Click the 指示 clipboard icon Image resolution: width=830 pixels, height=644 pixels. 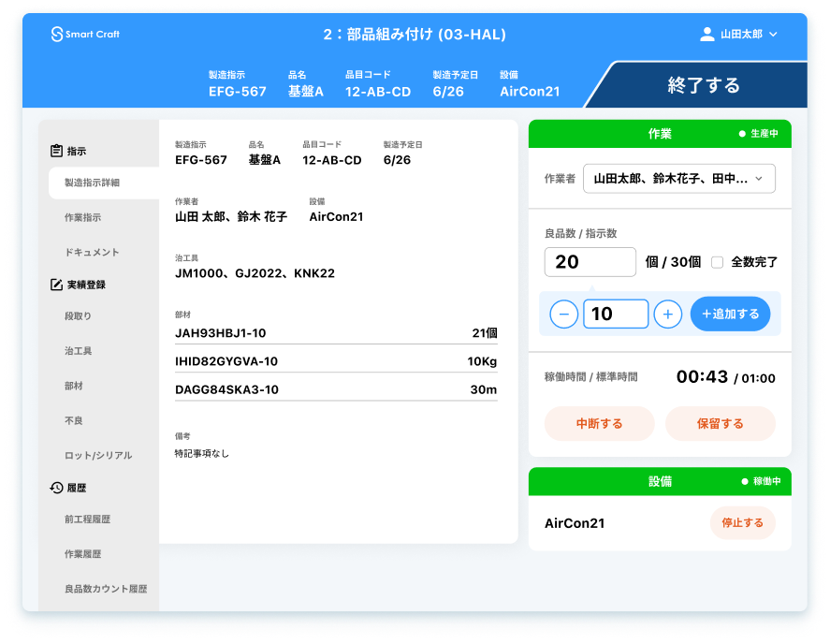(x=56, y=151)
